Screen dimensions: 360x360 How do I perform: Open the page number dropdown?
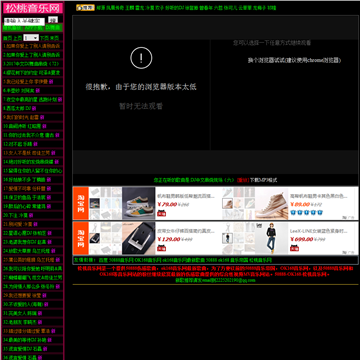(x=31, y=38)
